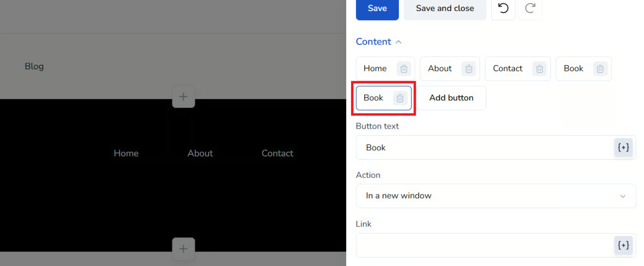Insert variable in Link field
Viewport: 644px width, 266px height.
tap(623, 245)
